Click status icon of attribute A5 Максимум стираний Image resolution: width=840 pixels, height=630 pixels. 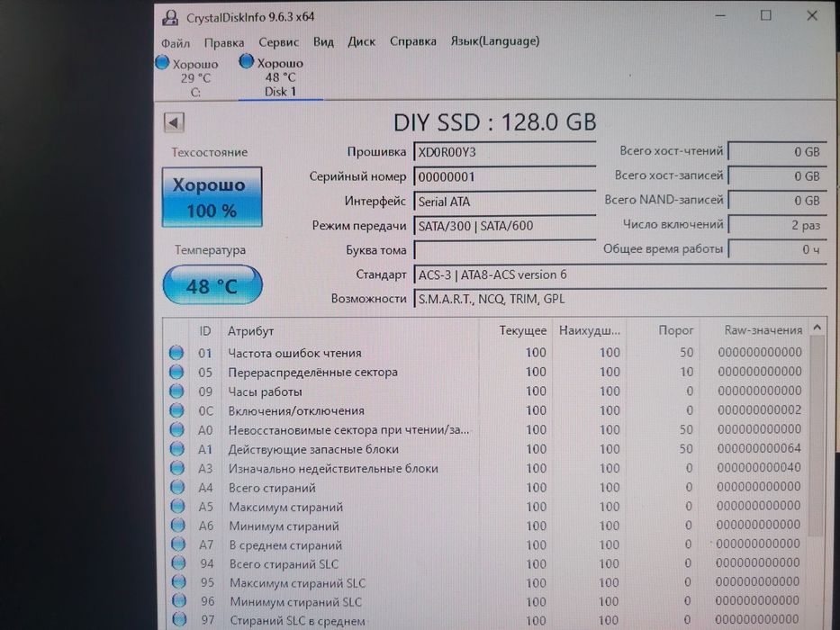(177, 506)
